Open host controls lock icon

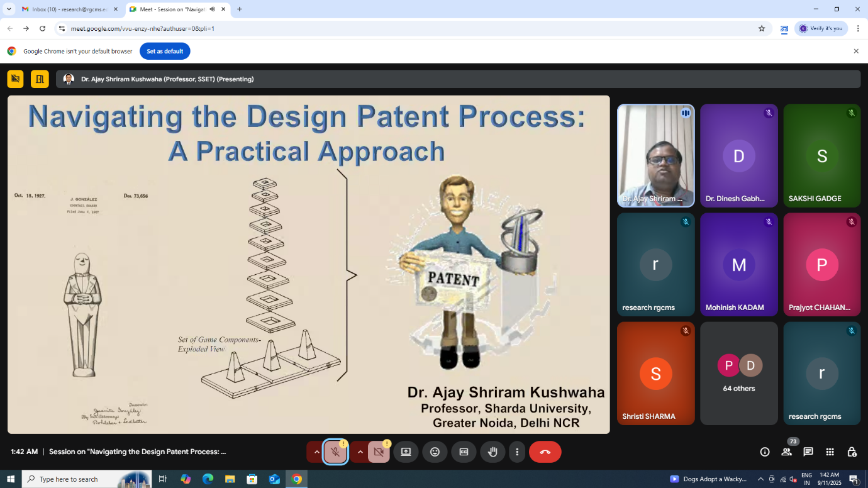pyautogui.click(x=852, y=452)
